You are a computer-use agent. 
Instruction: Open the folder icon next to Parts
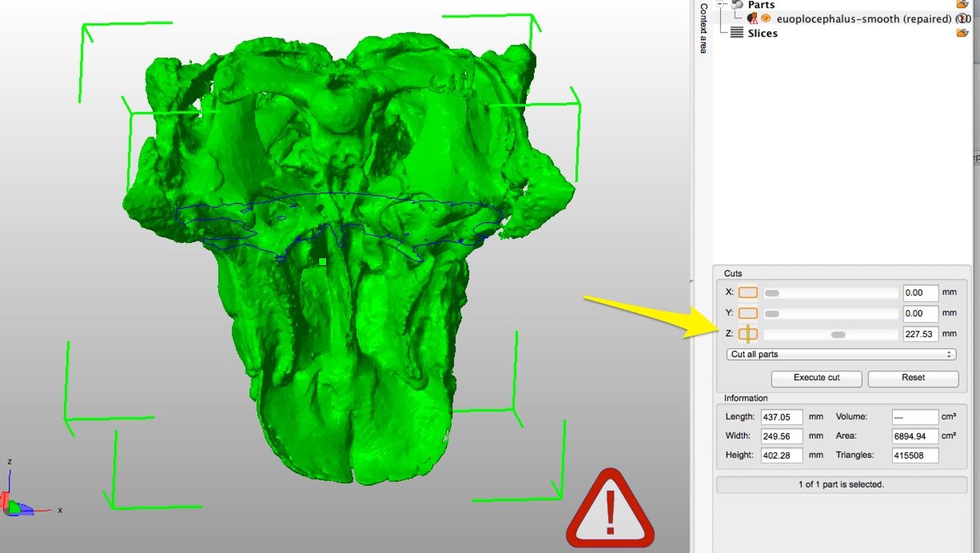point(962,4)
